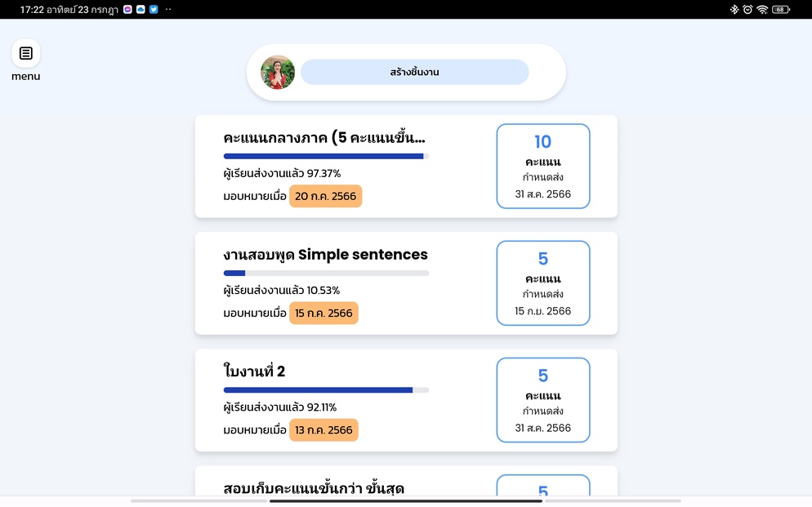Click the home gesture bar at bottom

[406, 500]
